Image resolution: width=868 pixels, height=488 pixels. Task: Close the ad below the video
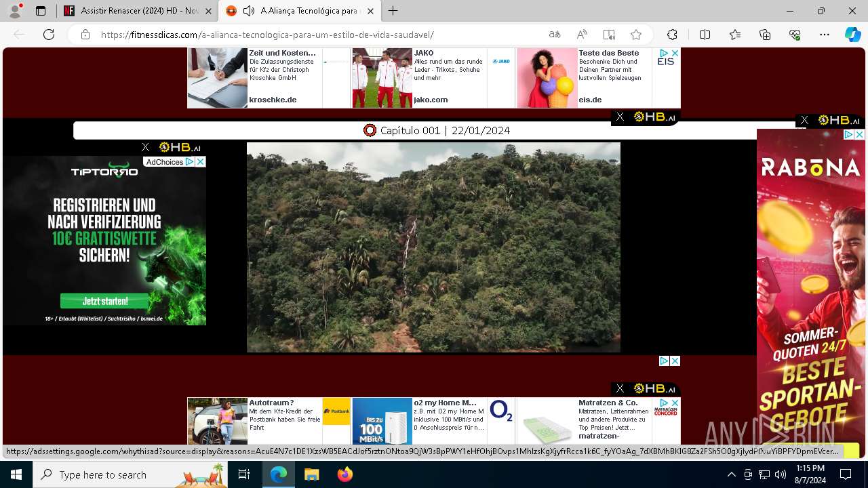[675, 361]
